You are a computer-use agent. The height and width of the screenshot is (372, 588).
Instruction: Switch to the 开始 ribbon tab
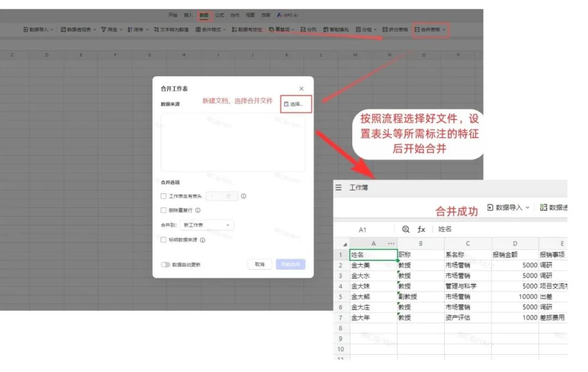pyautogui.click(x=173, y=15)
